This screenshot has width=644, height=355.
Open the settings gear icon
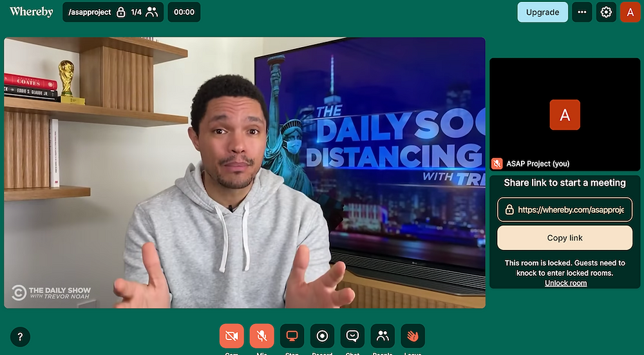tap(606, 12)
